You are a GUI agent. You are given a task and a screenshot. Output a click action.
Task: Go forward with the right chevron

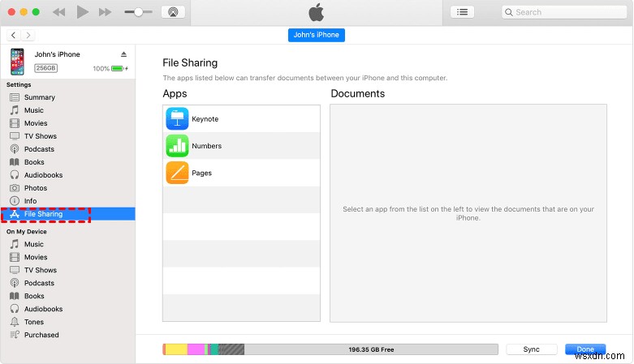pyautogui.click(x=28, y=35)
